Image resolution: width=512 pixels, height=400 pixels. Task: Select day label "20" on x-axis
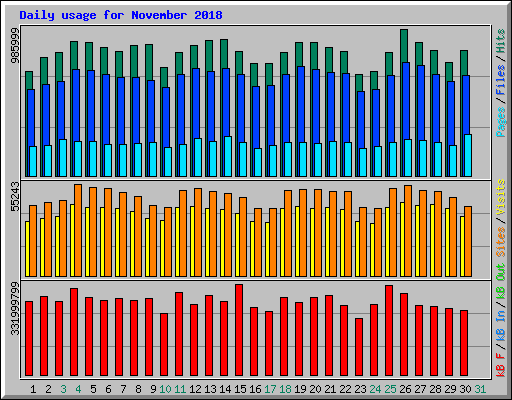pyautogui.click(x=315, y=389)
